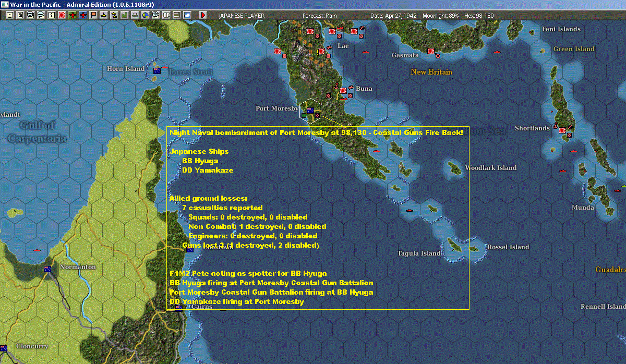Click the Hex: 98 130 readout
This screenshot has width=626, height=364.
pos(479,16)
